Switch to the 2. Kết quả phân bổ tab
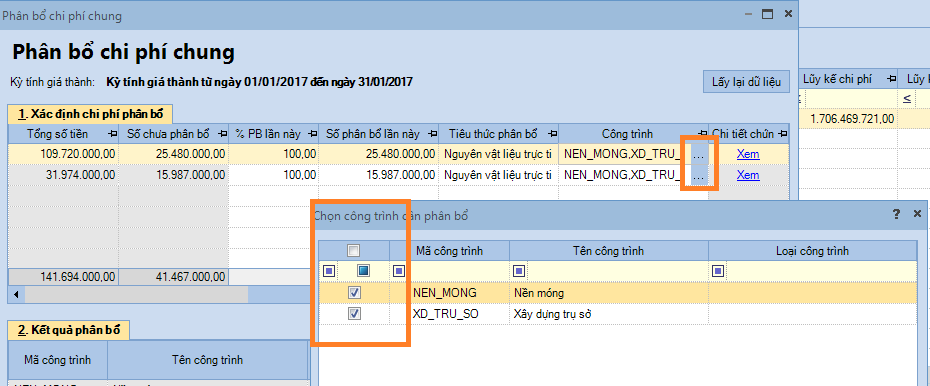 point(69,330)
